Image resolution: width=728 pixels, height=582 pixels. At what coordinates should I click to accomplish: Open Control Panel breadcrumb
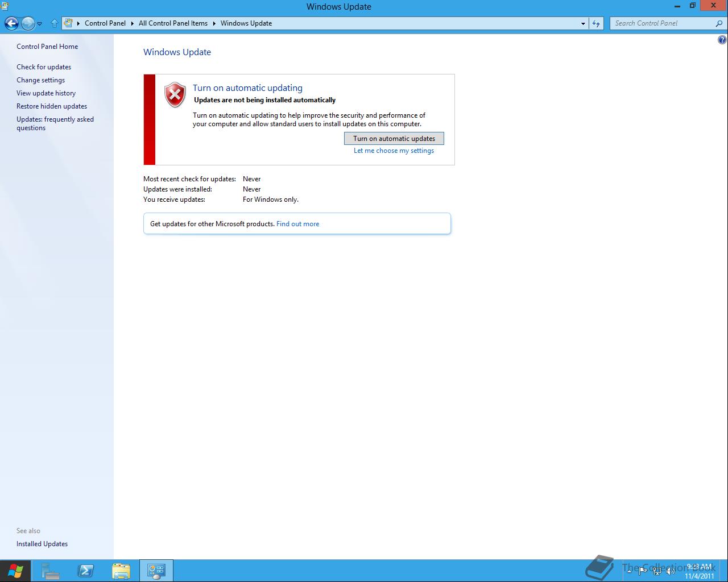[105, 23]
